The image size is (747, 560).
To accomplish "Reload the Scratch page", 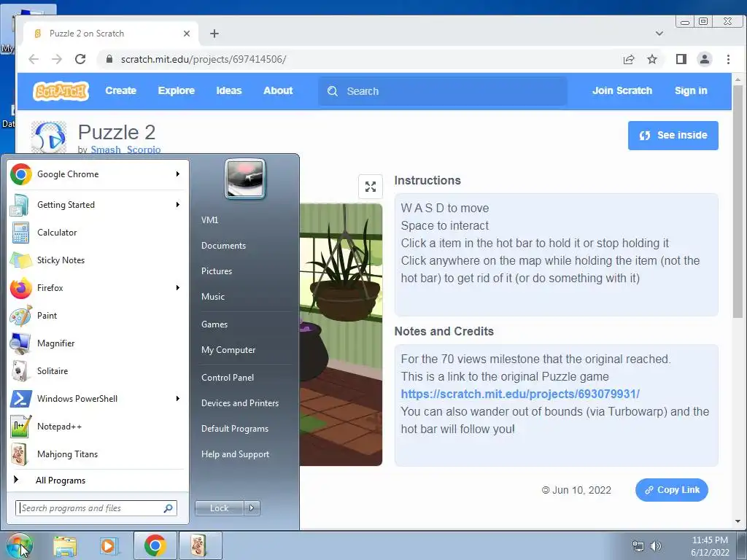I will click(80, 59).
